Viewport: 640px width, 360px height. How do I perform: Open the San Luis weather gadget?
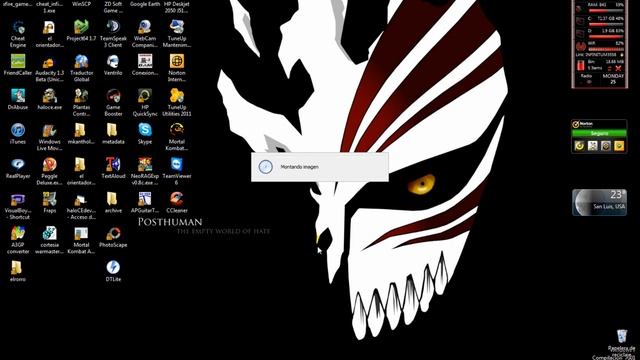coord(599,202)
